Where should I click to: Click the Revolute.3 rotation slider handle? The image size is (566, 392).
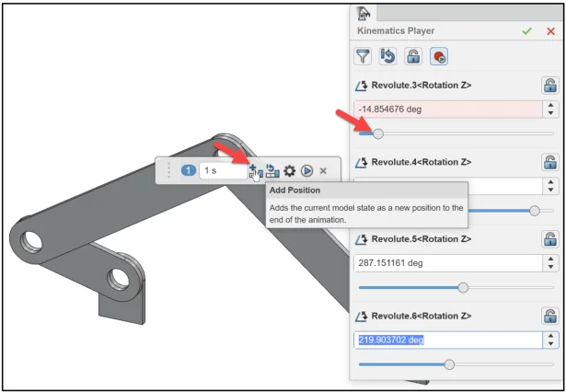coord(376,133)
